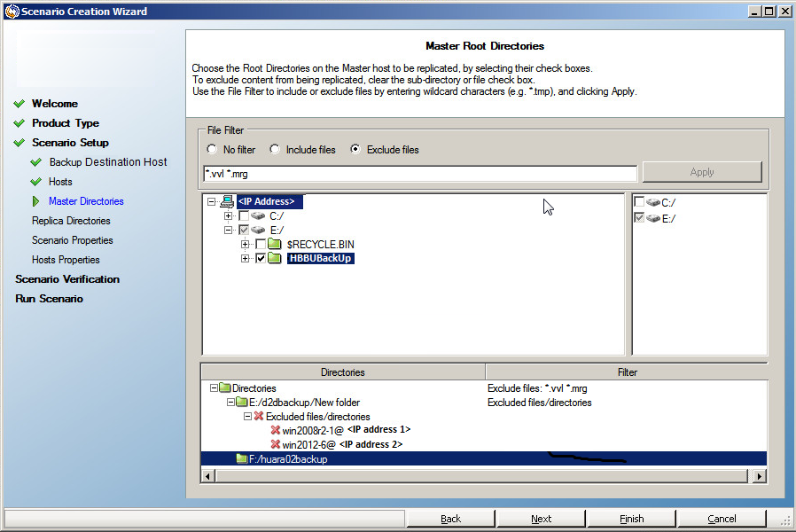Toggle the E:/ checkbox in right pane
Viewport: 796px width, 532px height.
coord(639,218)
